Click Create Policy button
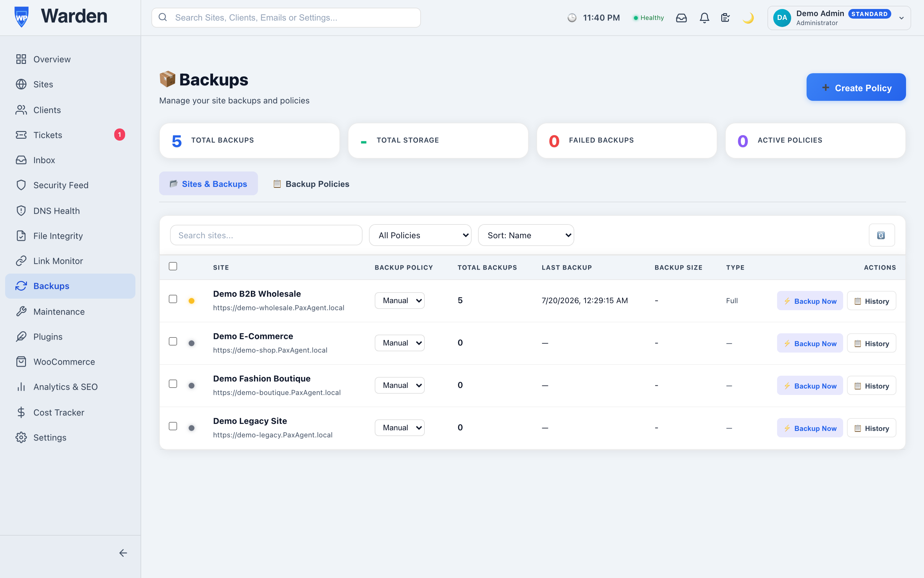This screenshot has width=924, height=578. 856,87
